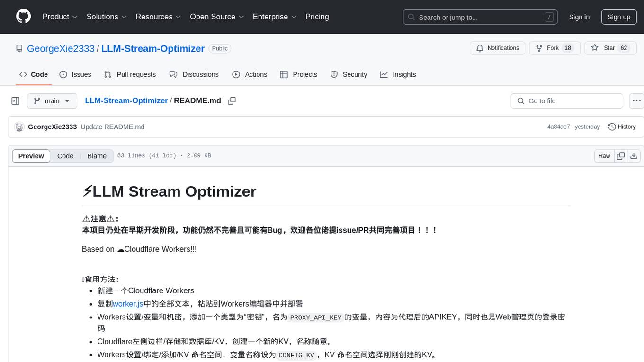The image size is (644, 362).
Task: Click the Sign in link
Action: pyautogui.click(x=579, y=17)
